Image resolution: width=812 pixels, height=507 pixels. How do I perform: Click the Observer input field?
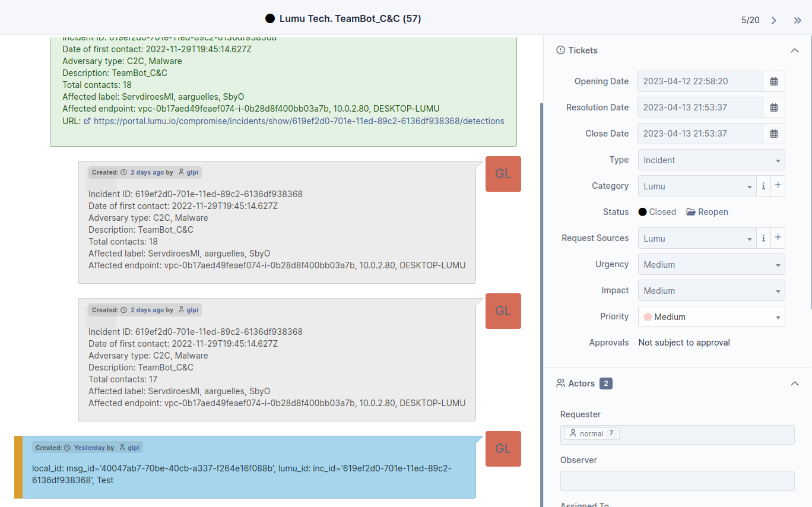(x=677, y=480)
